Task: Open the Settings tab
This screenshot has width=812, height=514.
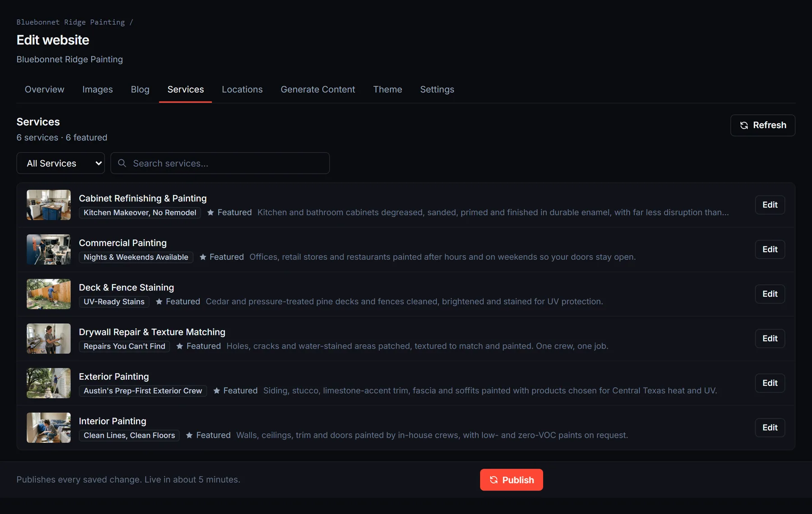Action: [x=437, y=89]
